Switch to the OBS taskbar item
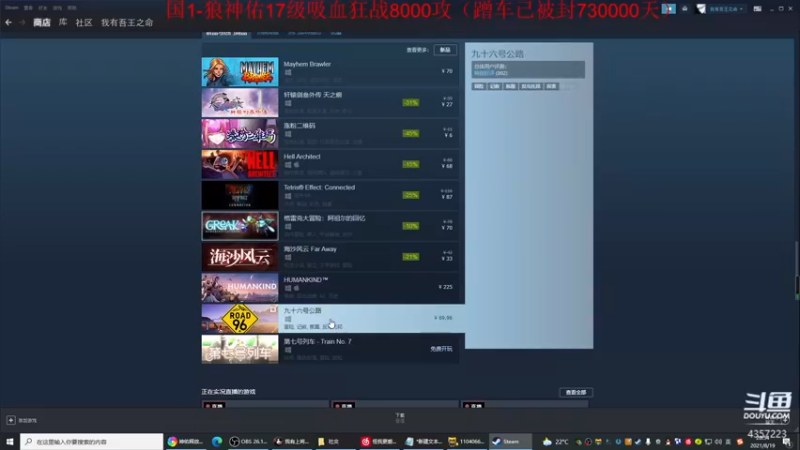 248,441
